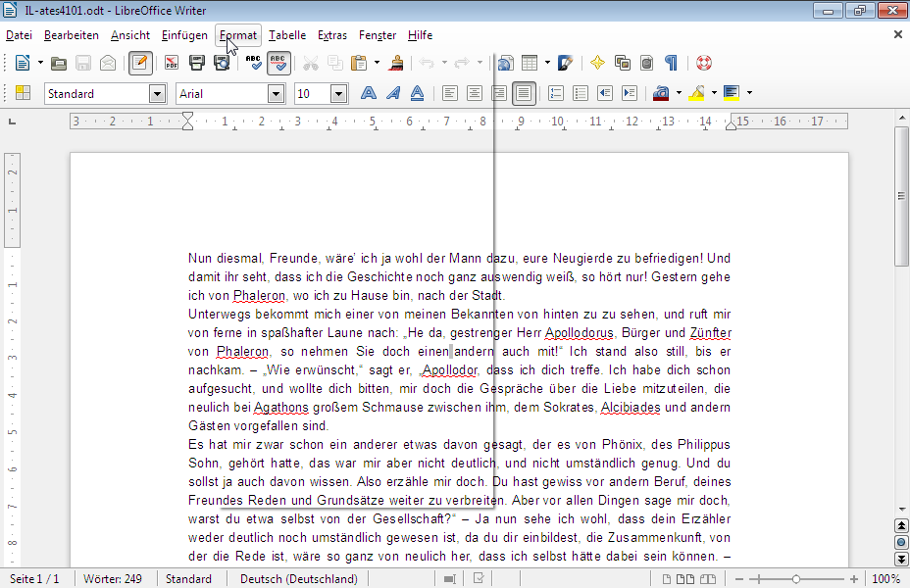910x588 pixels.
Task: Increase the paragraph indent
Action: point(630,93)
